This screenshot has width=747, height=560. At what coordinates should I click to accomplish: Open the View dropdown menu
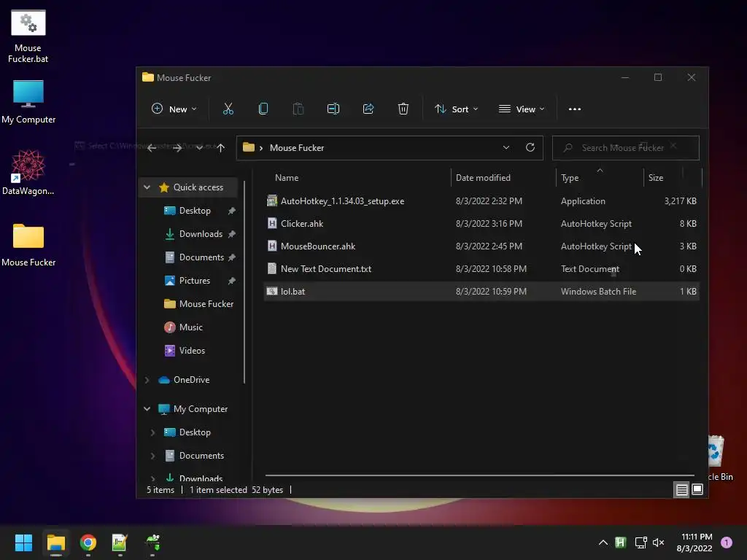point(521,109)
